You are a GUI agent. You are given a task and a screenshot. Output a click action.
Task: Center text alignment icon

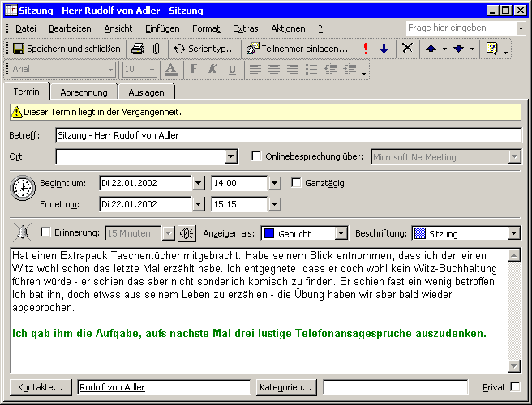coord(274,70)
